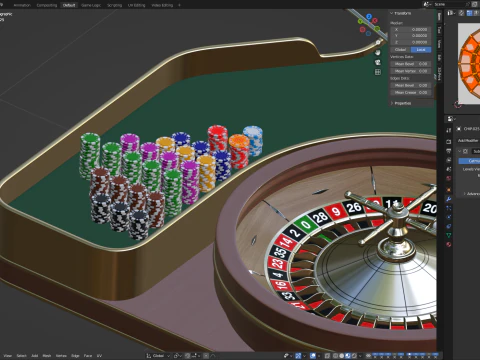Open the Output properties tab icon
The height and width of the screenshot is (360, 480).
449,151
